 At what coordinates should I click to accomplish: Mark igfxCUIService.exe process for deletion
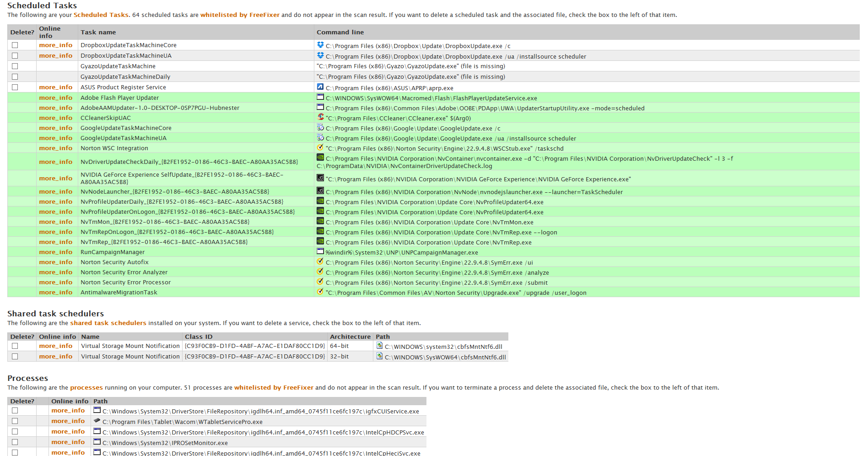(x=15, y=411)
